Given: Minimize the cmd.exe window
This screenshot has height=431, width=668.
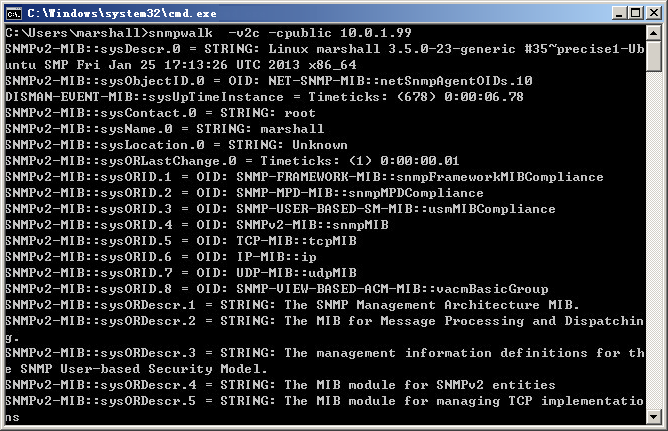Looking at the screenshot, I should (619, 13).
